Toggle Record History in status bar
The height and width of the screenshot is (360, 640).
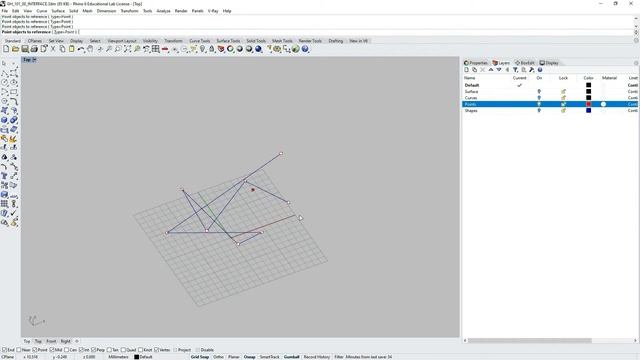pos(317,357)
